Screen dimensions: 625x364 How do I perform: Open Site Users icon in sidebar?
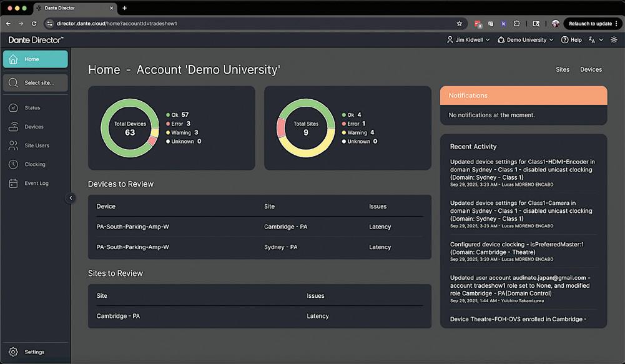pyautogui.click(x=13, y=145)
